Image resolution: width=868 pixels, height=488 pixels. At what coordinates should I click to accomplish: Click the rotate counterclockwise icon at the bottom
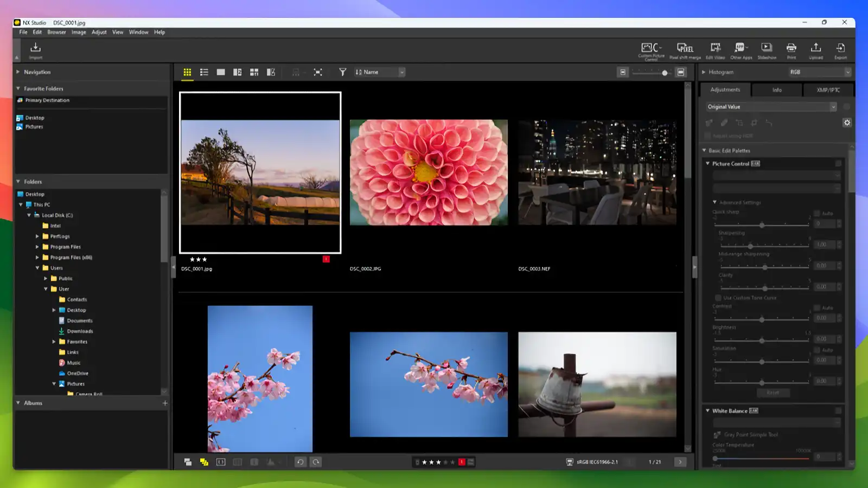pyautogui.click(x=302, y=461)
